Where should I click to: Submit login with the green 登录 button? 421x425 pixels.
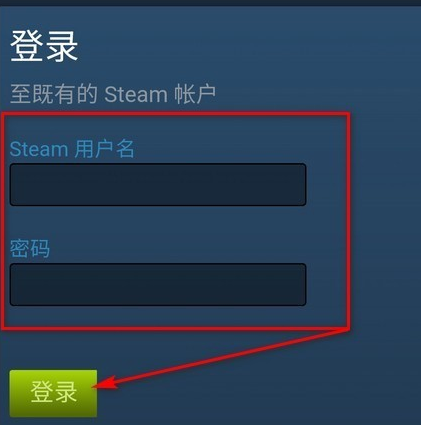(x=53, y=393)
